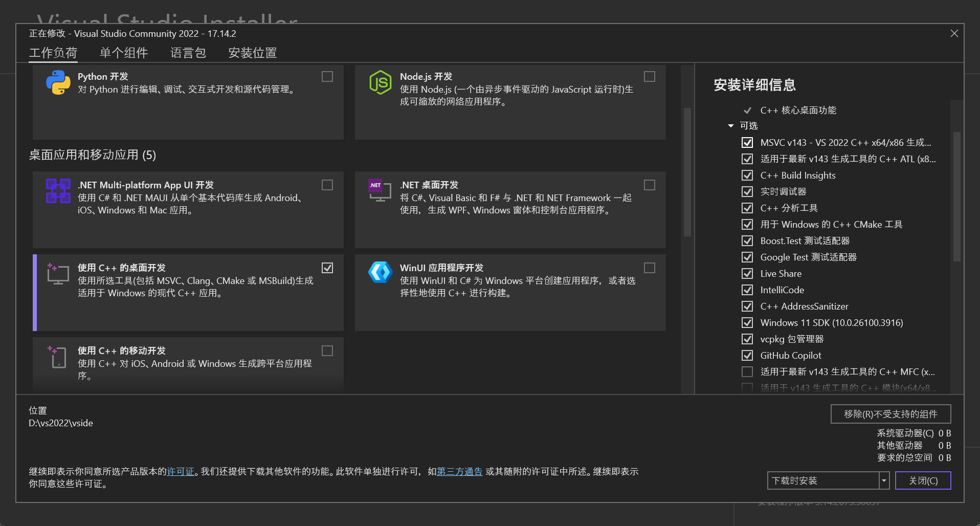Screen dimensions: 980x526
Task: Open the 第三方通告 link
Action: click(x=460, y=472)
